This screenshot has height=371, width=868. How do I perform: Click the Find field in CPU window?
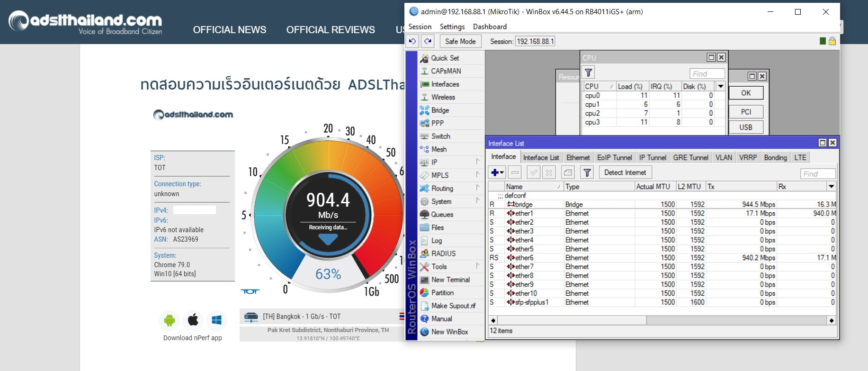point(707,73)
